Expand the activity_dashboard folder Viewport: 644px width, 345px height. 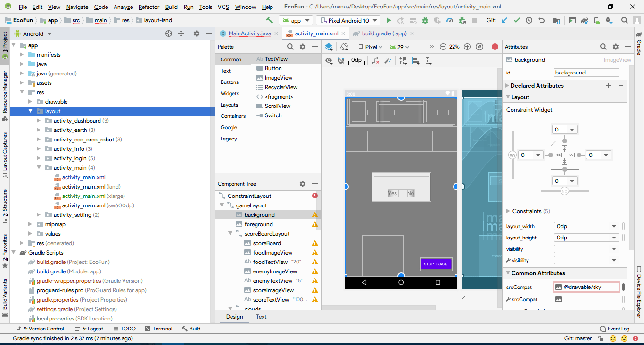point(39,121)
